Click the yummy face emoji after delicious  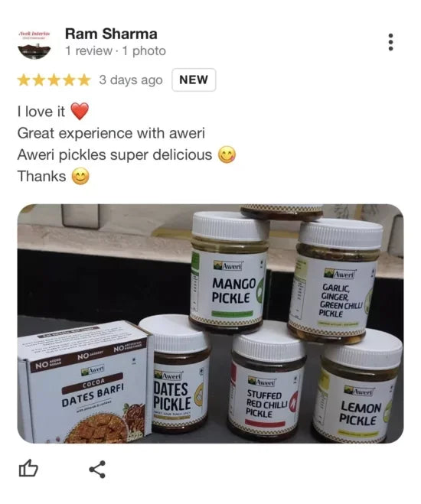pos(227,154)
